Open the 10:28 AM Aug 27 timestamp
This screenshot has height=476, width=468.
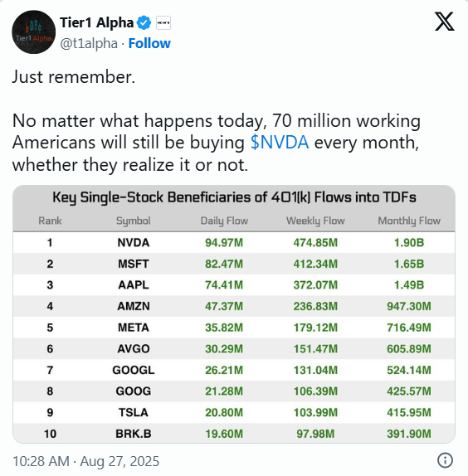coord(86,461)
